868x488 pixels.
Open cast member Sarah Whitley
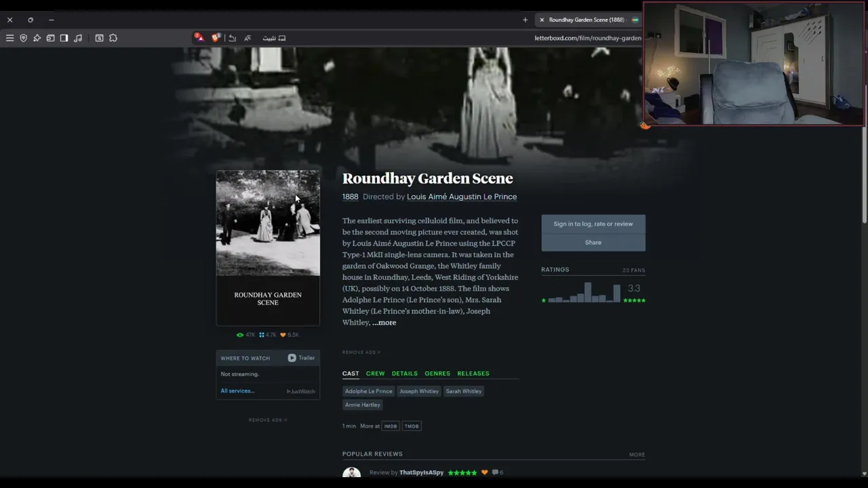[464, 391]
